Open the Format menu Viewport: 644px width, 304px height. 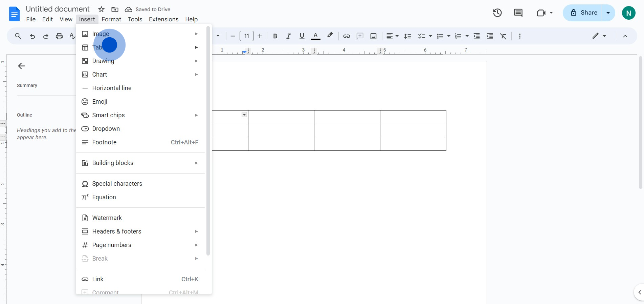click(x=111, y=19)
